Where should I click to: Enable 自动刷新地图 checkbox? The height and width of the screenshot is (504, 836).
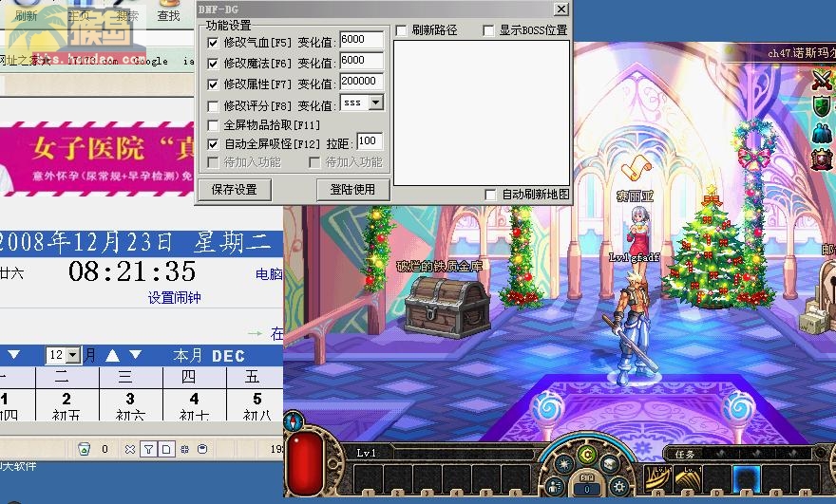(x=490, y=195)
